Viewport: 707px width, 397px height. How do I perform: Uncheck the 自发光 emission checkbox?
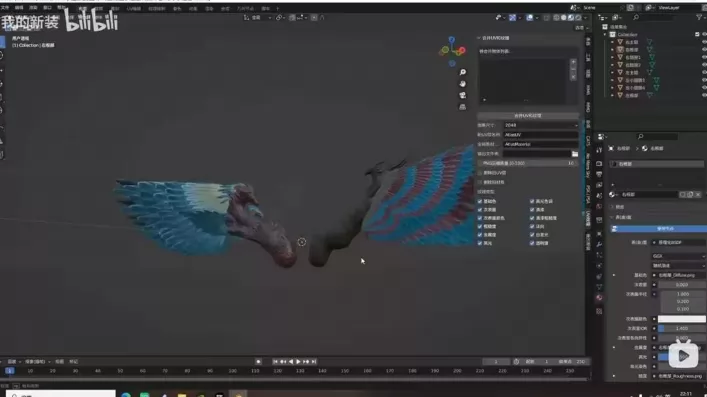(532, 235)
